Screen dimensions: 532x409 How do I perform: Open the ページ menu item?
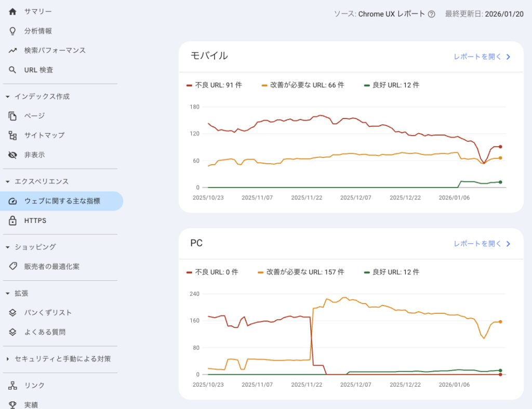tap(34, 116)
